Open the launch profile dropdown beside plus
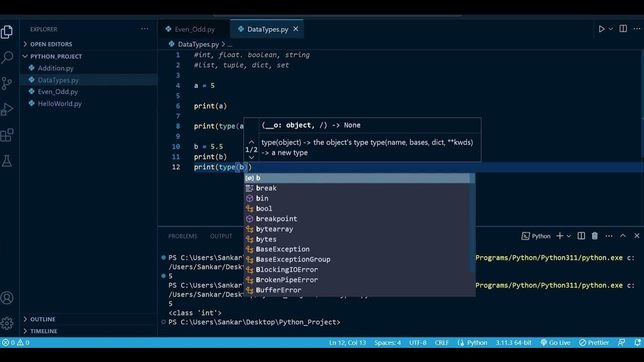This screenshot has height=362, width=644. 569,236
